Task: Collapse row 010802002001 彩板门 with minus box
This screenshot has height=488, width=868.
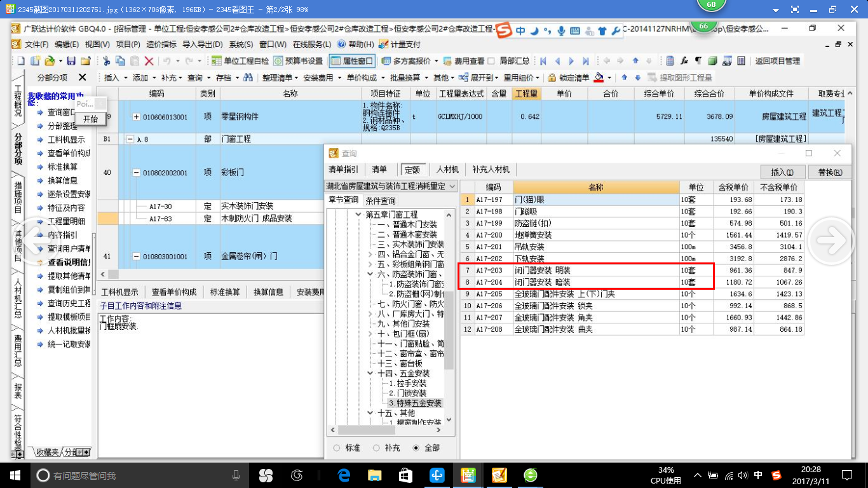Action: [136, 173]
